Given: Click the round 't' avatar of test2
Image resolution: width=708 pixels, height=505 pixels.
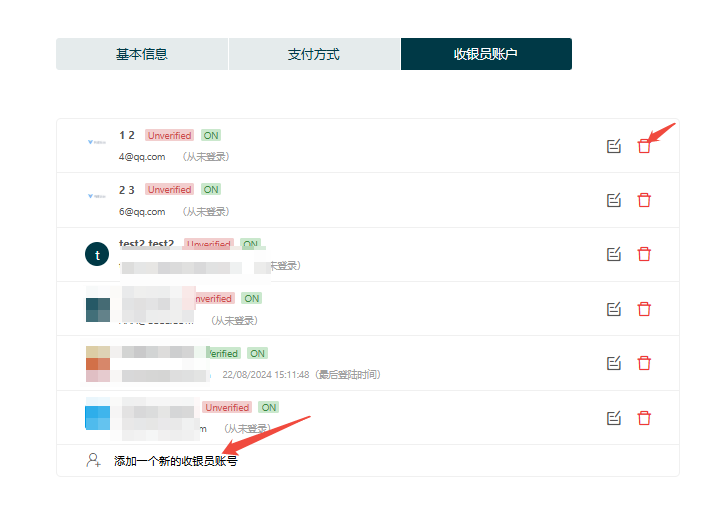Looking at the screenshot, I should pos(97,254).
